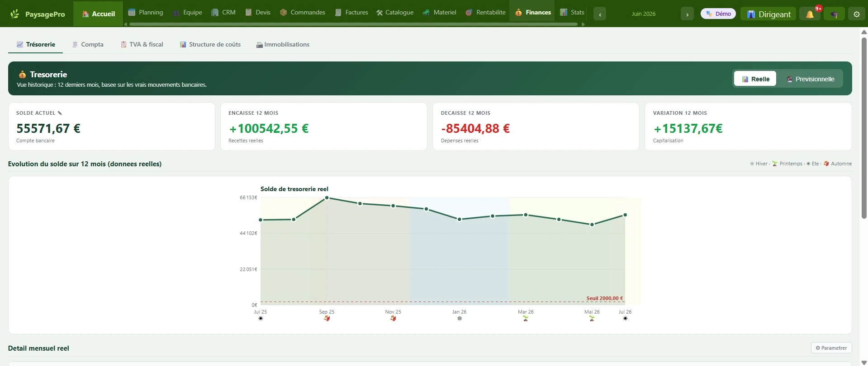Click the Parametrer button
This screenshot has width=868, height=366.
pos(831,348)
